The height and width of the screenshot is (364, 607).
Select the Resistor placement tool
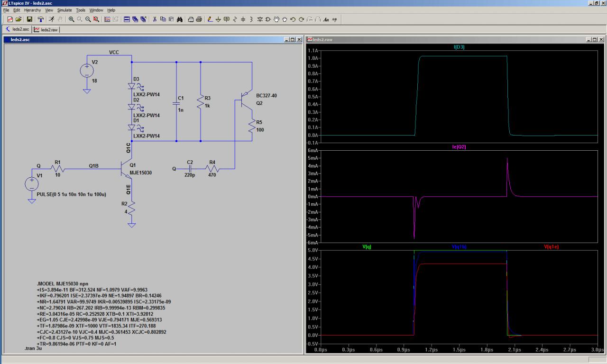235,19
